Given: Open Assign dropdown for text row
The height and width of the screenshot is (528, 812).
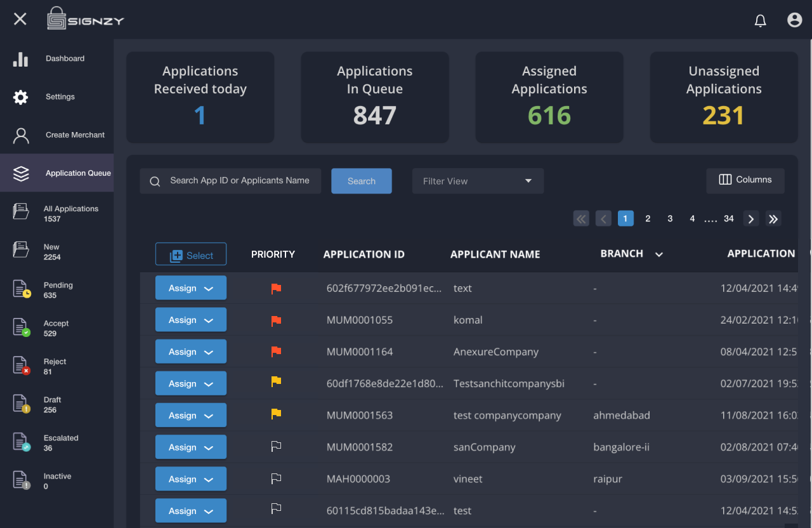Looking at the screenshot, I should point(191,288).
